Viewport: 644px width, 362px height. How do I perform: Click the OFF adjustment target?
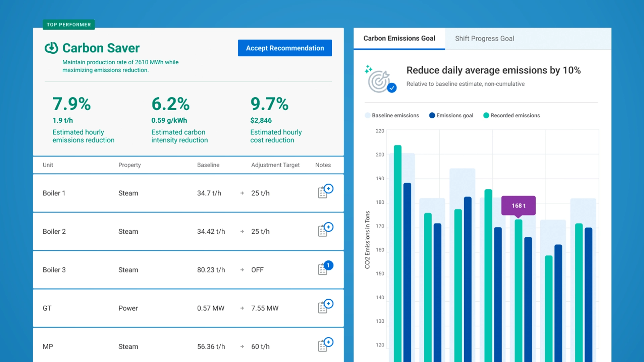coord(257,270)
